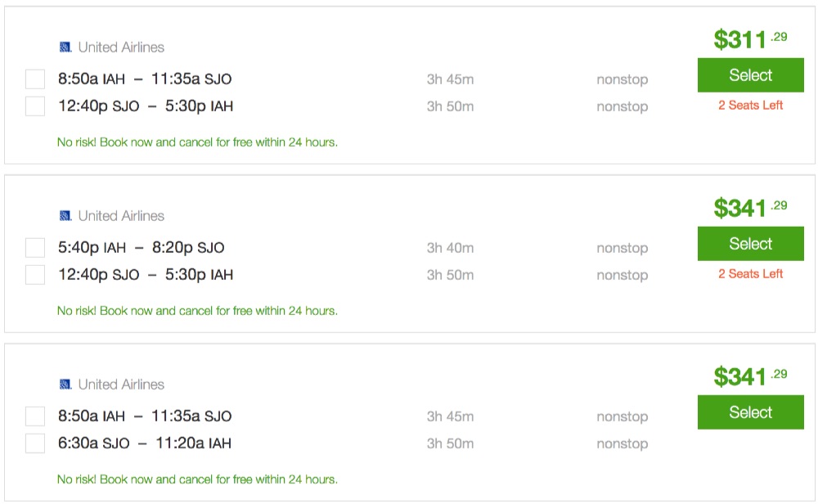Tick the 12:40p SJO return checkbox in $311 card
818x504 pixels.
[x=35, y=106]
